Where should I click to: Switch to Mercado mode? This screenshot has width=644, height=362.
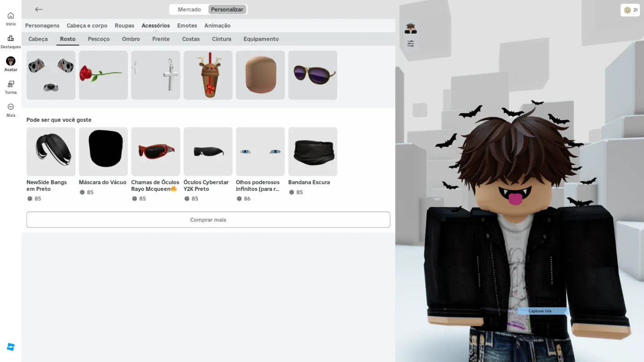pyautogui.click(x=190, y=10)
